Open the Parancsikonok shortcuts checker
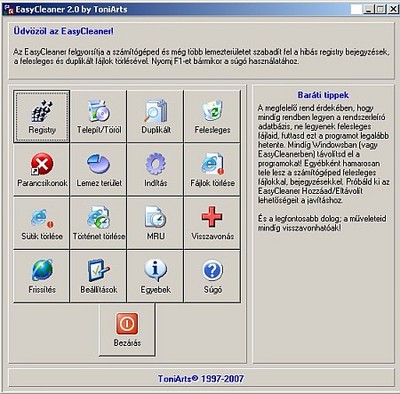 42,170
